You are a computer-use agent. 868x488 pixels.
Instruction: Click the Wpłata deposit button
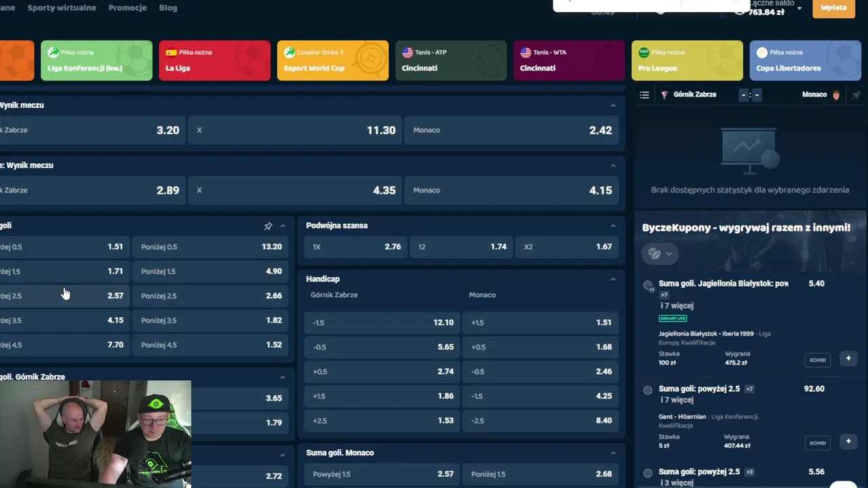click(833, 8)
